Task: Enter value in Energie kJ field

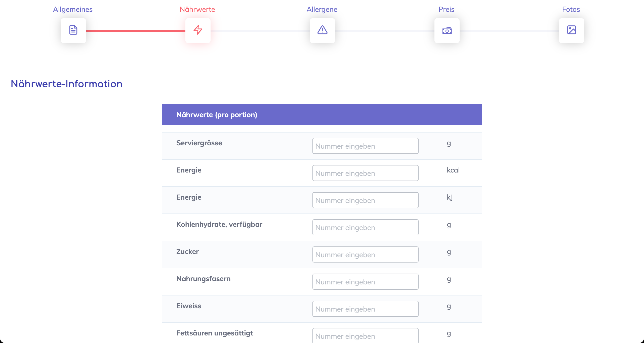Action: (x=365, y=200)
